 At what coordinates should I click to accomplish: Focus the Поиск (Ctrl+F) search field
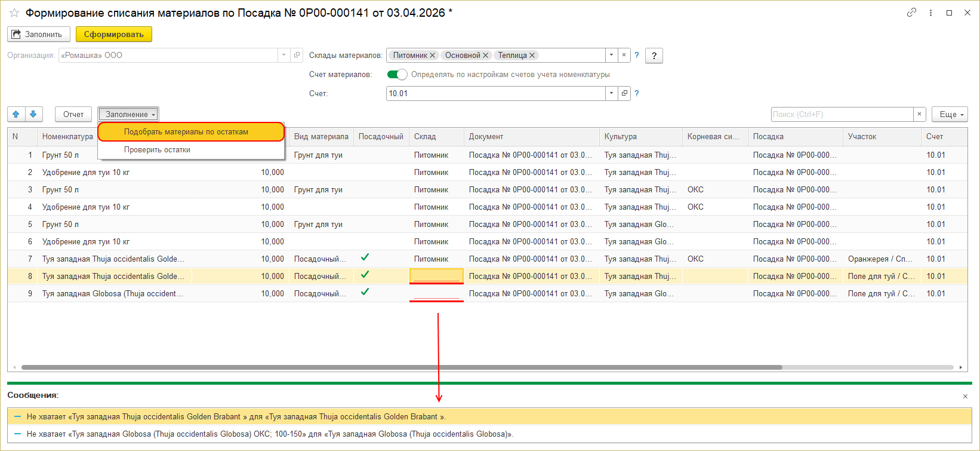(842, 114)
